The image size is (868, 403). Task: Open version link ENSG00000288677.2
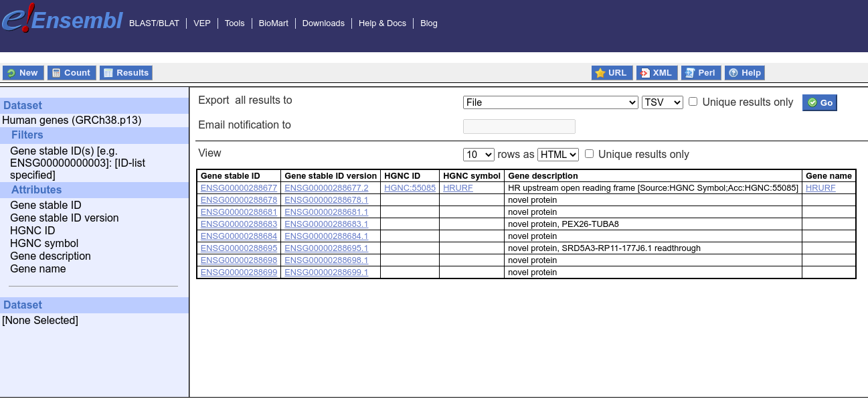(x=327, y=188)
